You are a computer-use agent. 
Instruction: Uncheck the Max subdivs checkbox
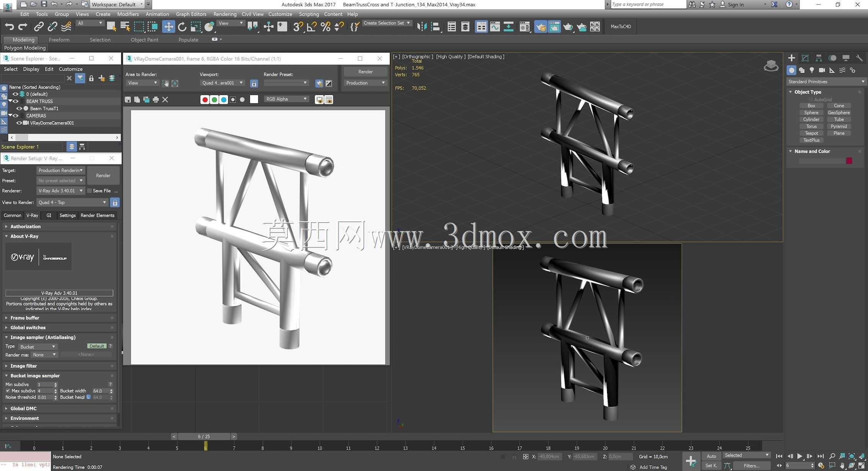click(8, 391)
